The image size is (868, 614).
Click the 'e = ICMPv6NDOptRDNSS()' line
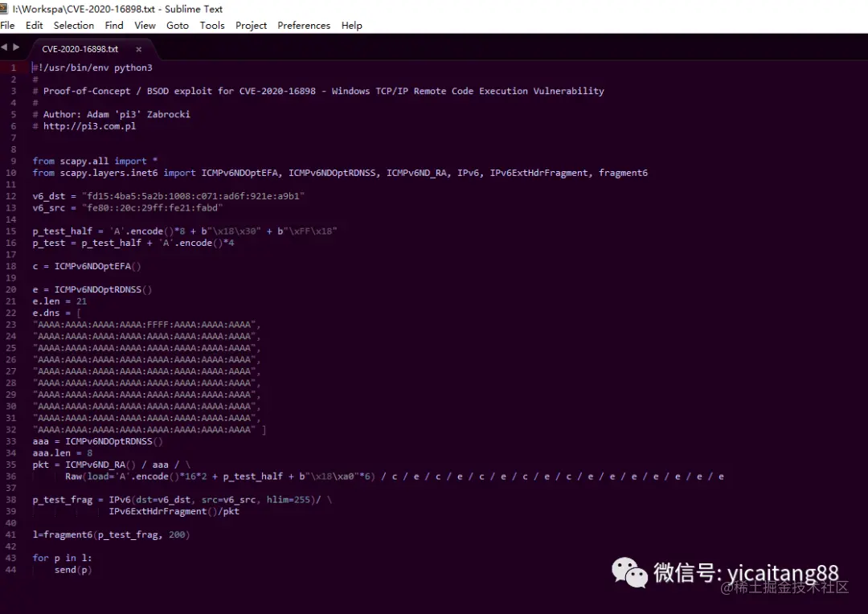coord(92,289)
